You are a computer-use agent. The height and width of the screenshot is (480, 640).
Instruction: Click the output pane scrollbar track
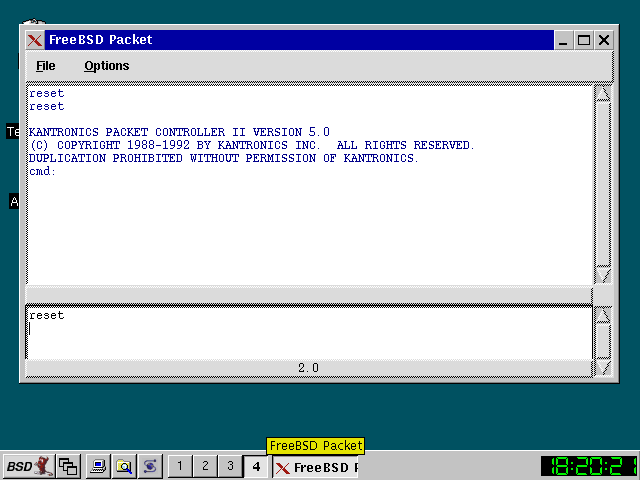click(603, 180)
